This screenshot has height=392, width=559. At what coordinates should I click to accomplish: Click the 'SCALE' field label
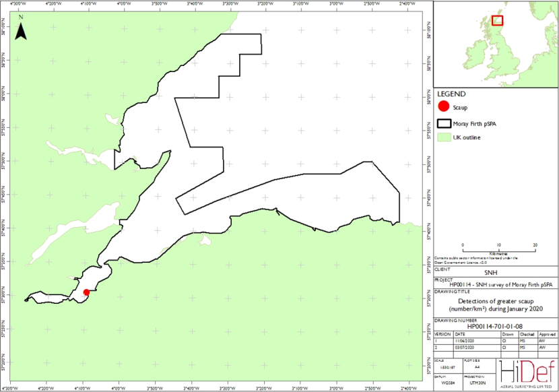[x=439, y=360]
